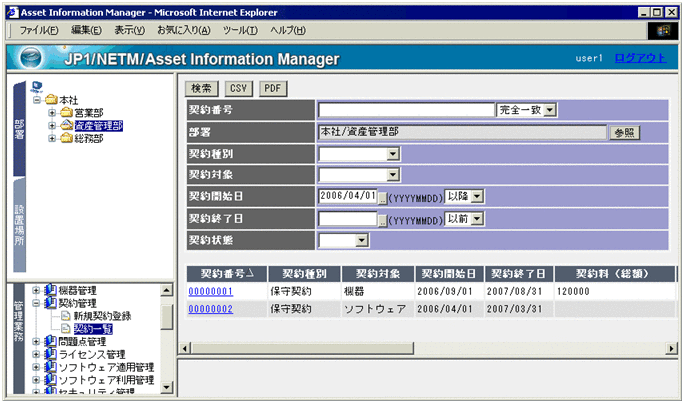Collapse the 本社 tree node
This screenshot has width=685, height=405.
tap(37, 100)
